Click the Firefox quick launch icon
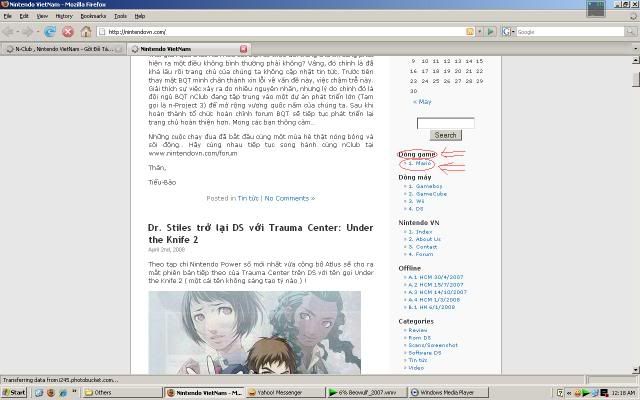The width and height of the screenshot is (640, 400). (x=51, y=393)
